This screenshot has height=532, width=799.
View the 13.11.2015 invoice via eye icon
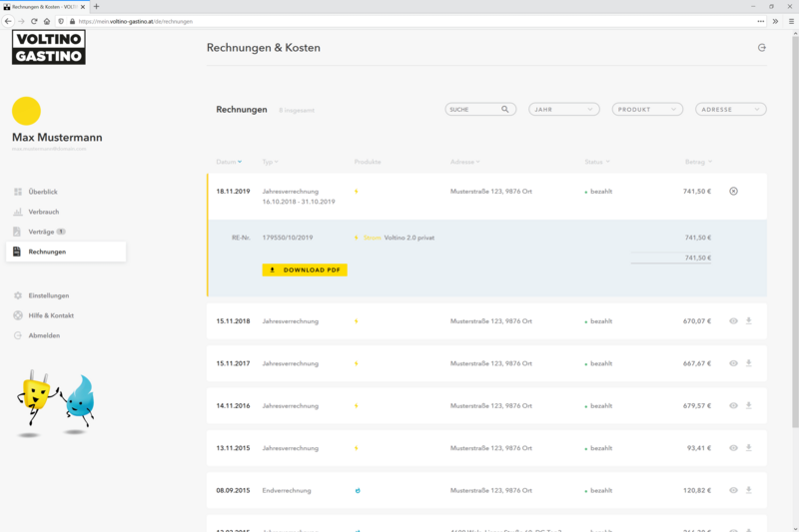pos(733,448)
